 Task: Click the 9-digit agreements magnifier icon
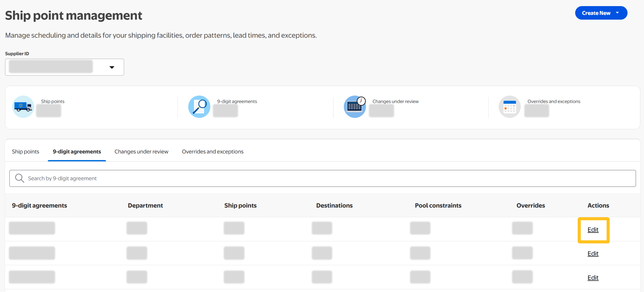199,107
